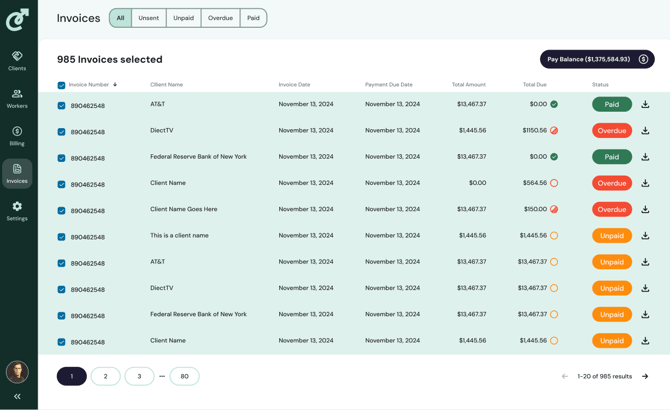Click the Paid status badge for AT&T

pos(611,104)
